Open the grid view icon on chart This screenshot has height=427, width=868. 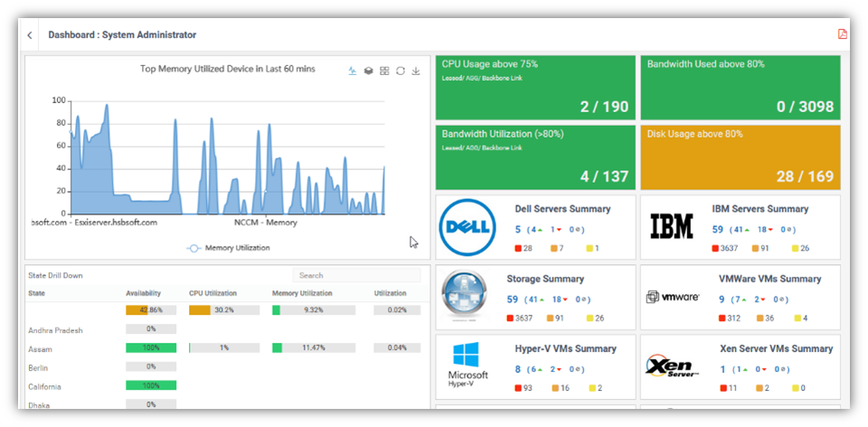384,71
